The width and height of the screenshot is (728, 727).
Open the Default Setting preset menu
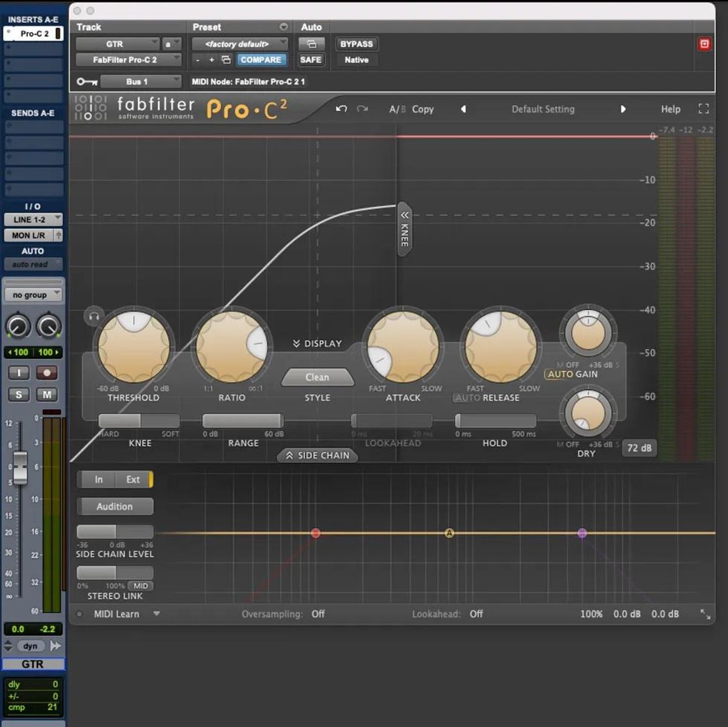543,109
